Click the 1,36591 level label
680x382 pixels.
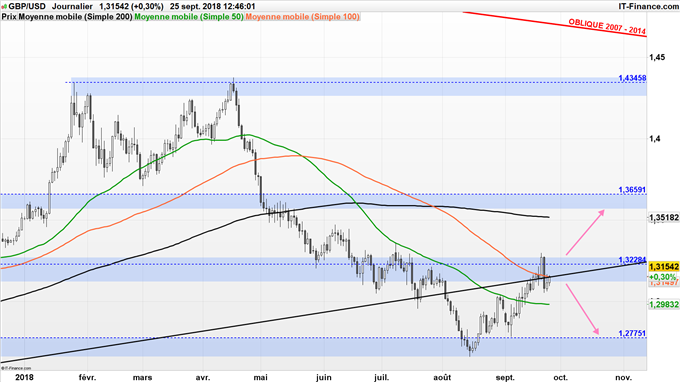632,190
